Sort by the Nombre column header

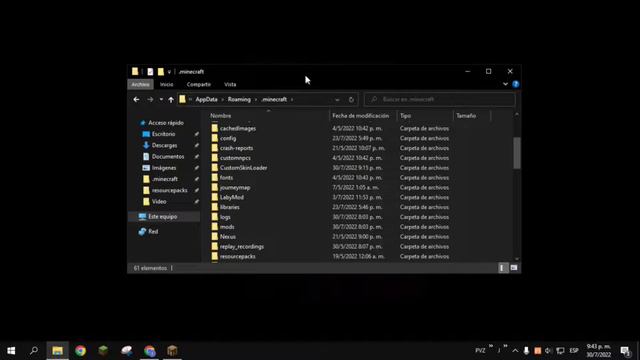tap(221, 116)
